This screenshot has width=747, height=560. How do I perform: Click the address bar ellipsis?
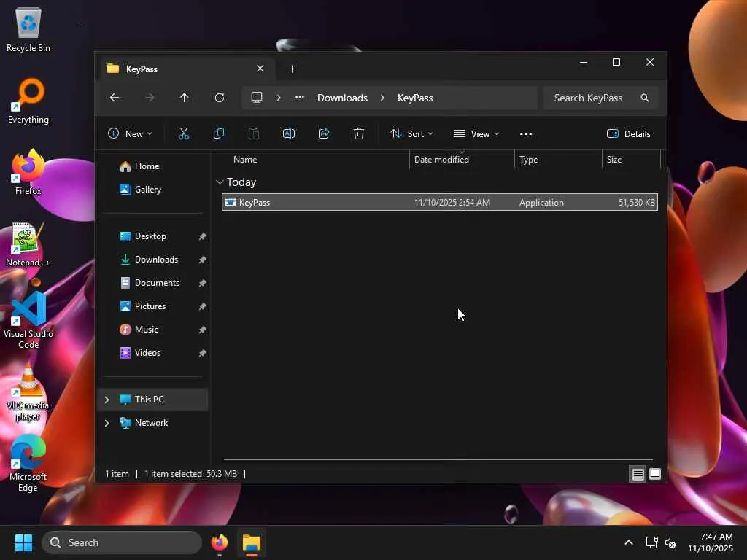300,98
